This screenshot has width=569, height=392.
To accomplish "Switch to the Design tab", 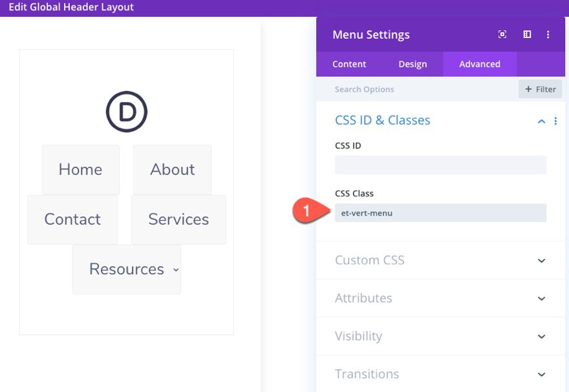I will [x=413, y=64].
